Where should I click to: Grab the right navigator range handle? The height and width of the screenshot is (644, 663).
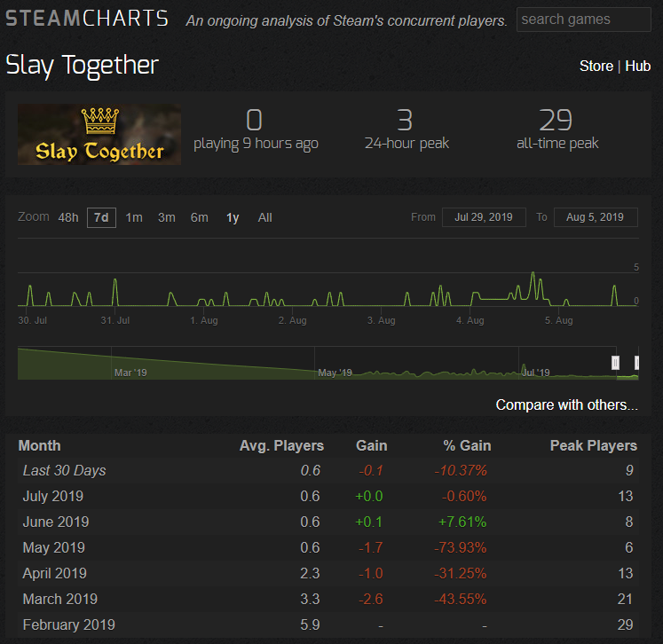coord(636,363)
